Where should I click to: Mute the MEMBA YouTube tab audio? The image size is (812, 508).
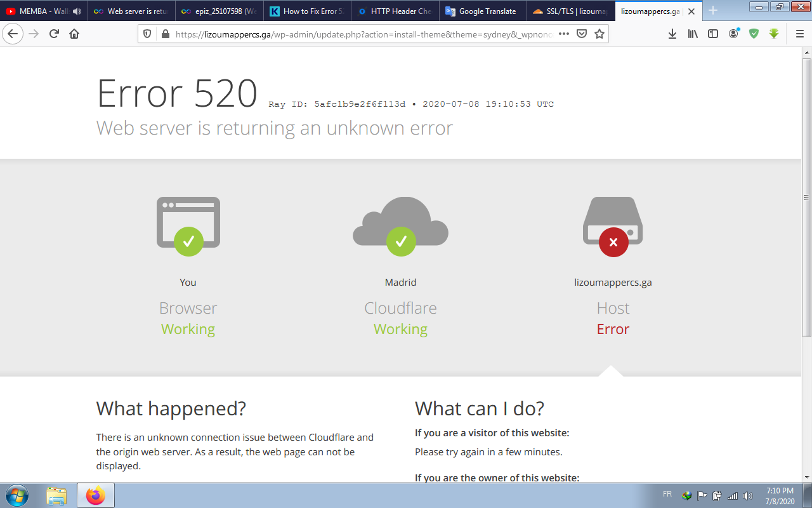pos(77,11)
